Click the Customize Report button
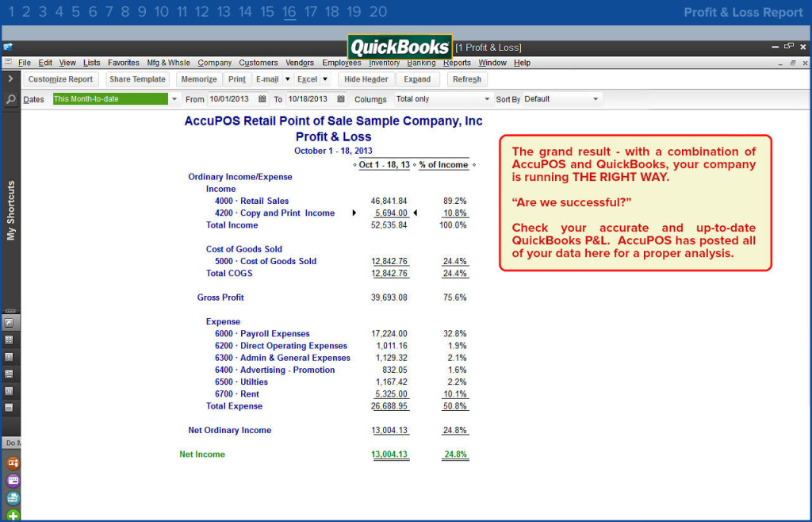The height and width of the screenshot is (522, 812). pyautogui.click(x=60, y=79)
